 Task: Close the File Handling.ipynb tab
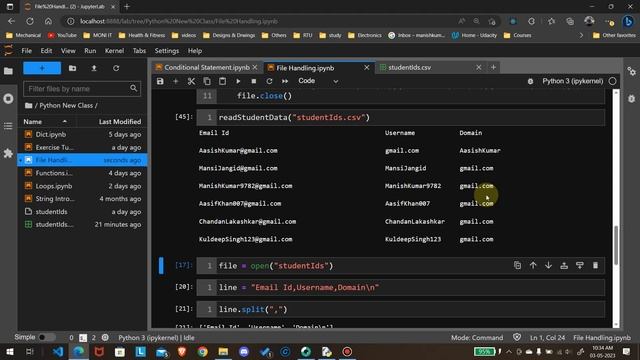tap(367, 67)
